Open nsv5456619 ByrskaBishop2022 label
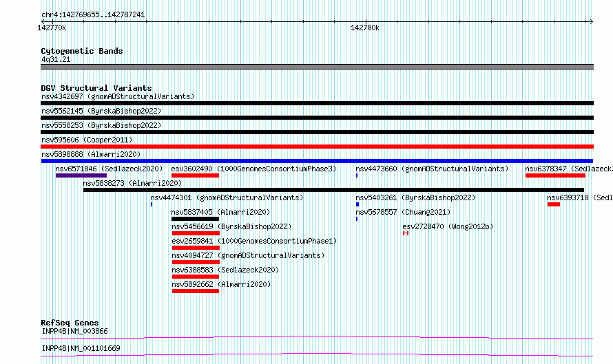 point(231,226)
